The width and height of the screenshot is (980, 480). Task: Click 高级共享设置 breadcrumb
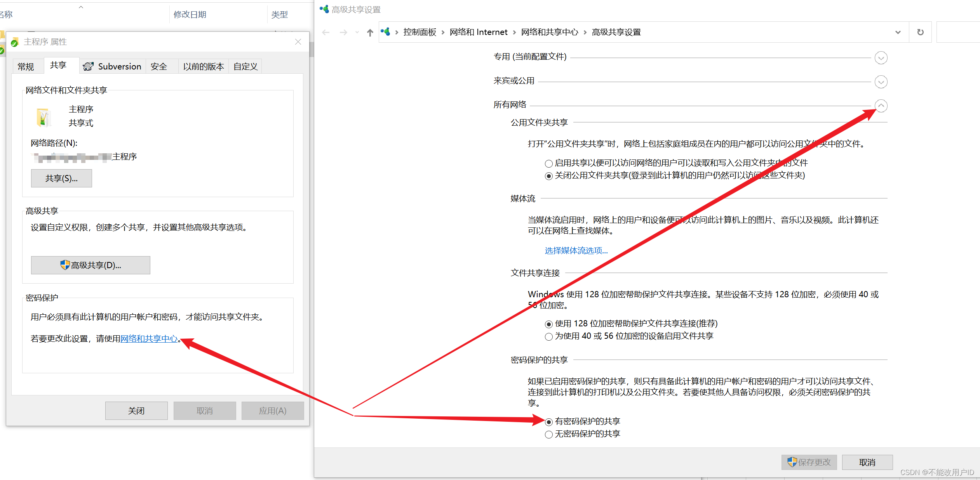pyautogui.click(x=616, y=32)
